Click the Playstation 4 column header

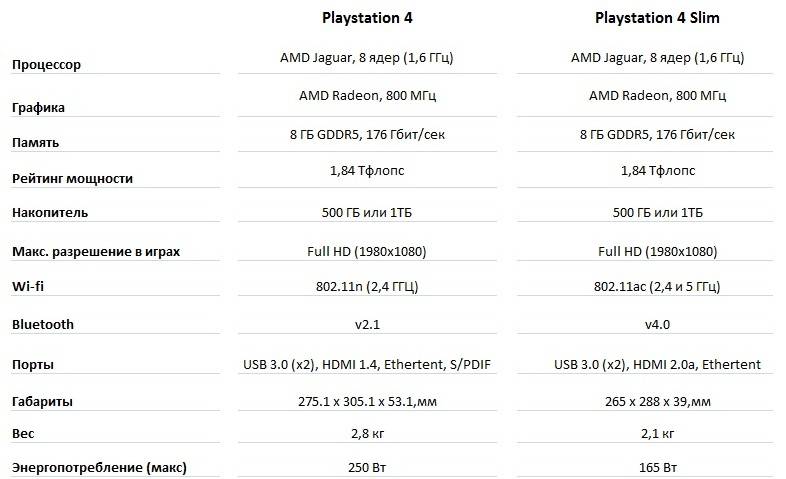pos(367,18)
